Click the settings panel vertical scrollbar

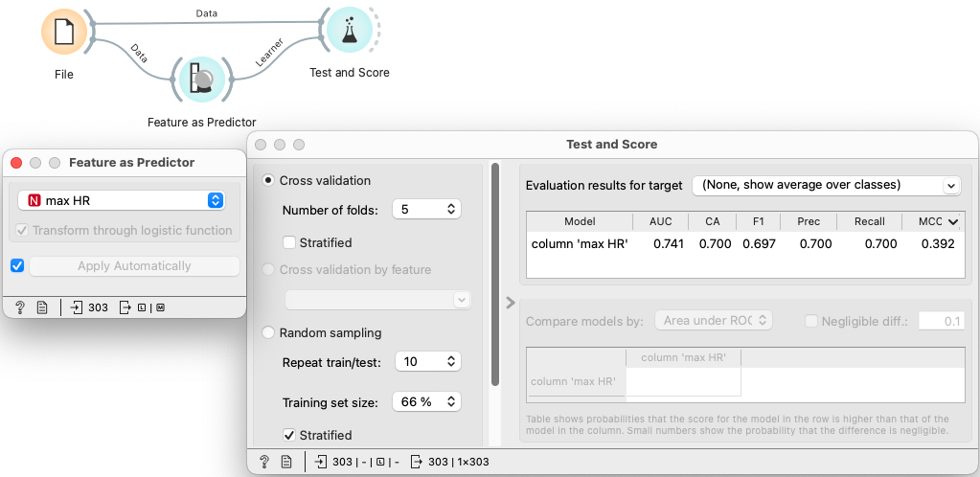point(495,278)
